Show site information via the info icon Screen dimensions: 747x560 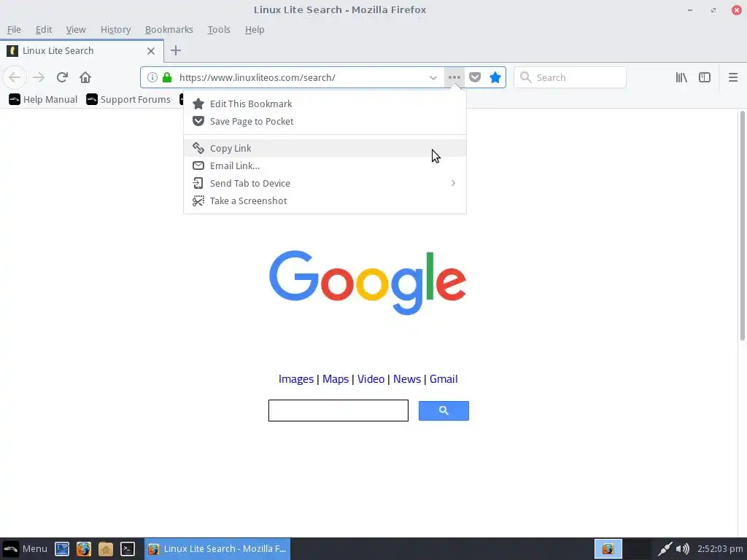point(152,77)
